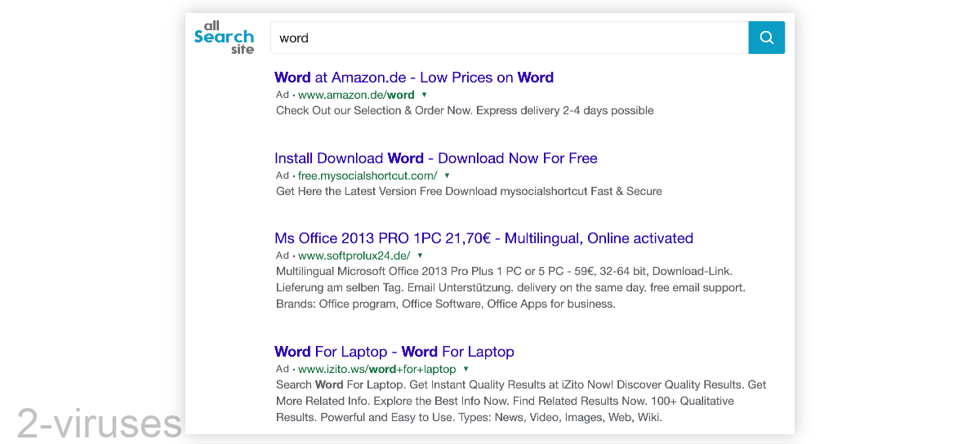Click 'Brands: Office program, Office Software' line
Viewport: 980px width, 444px height.
[445, 304]
